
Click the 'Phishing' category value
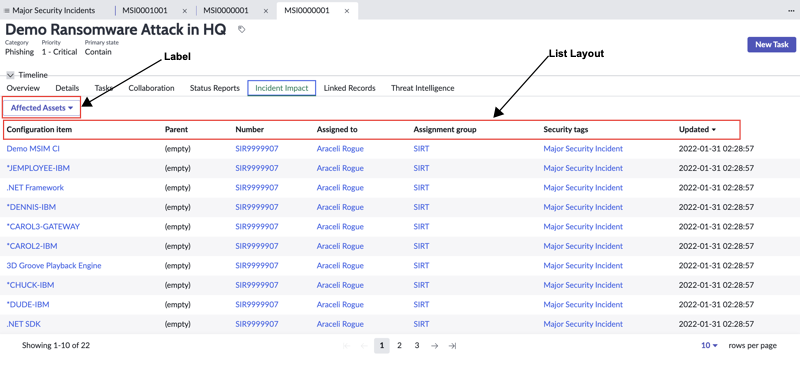(19, 52)
